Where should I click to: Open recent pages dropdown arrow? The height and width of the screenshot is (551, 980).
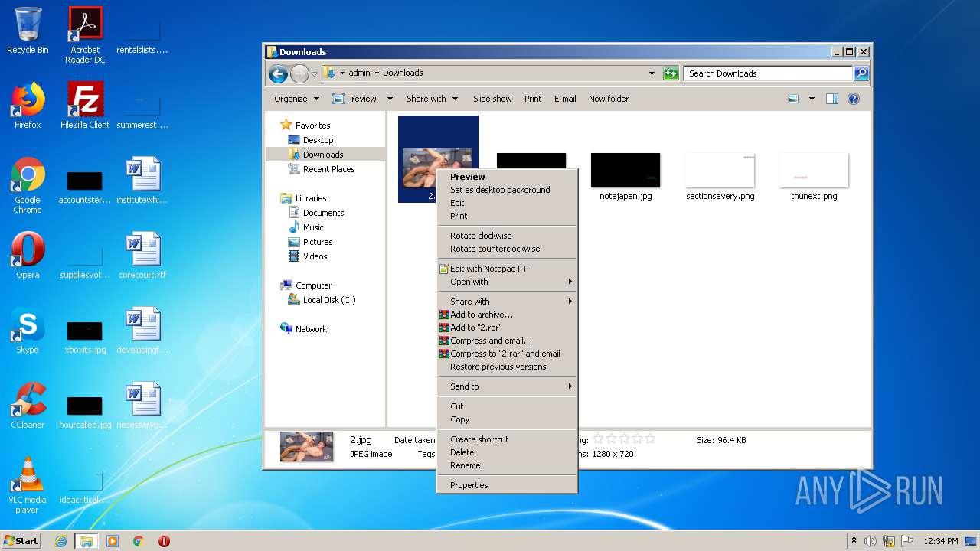point(314,74)
